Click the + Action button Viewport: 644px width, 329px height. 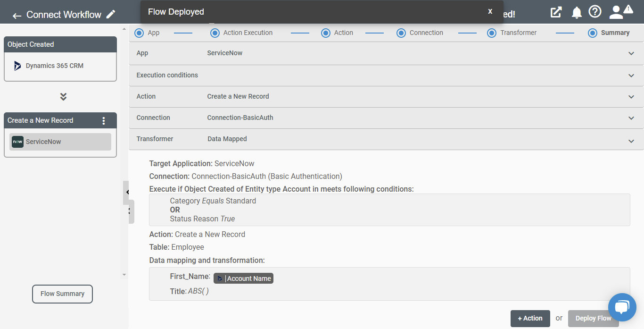click(530, 318)
